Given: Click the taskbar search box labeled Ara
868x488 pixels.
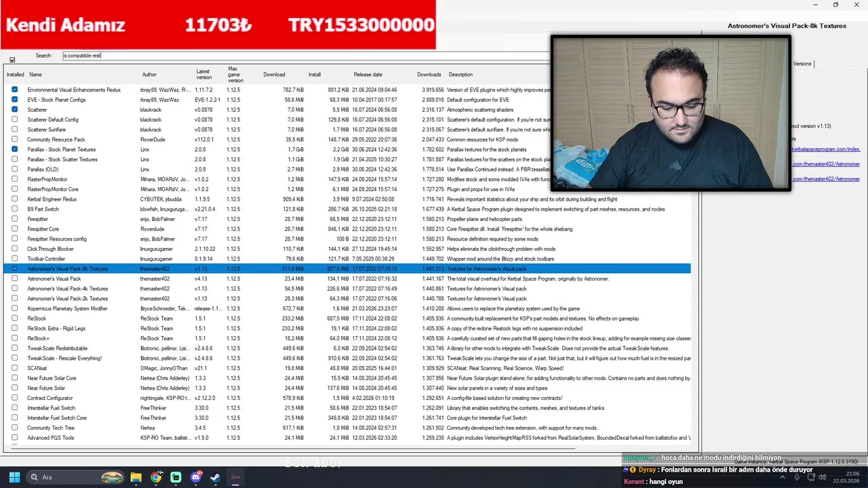Looking at the screenshot, I should click(75, 477).
